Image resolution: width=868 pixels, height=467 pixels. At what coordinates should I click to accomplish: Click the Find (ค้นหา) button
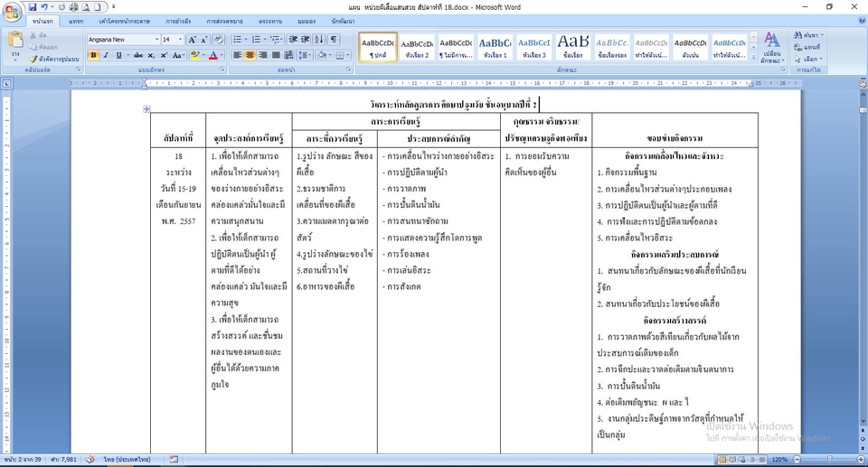click(x=807, y=35)
